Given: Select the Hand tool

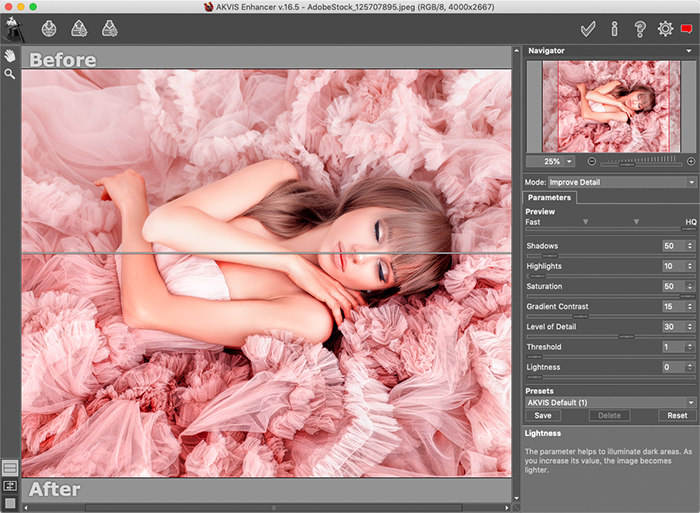Looking at the screenshot, I should click(9, 56).
